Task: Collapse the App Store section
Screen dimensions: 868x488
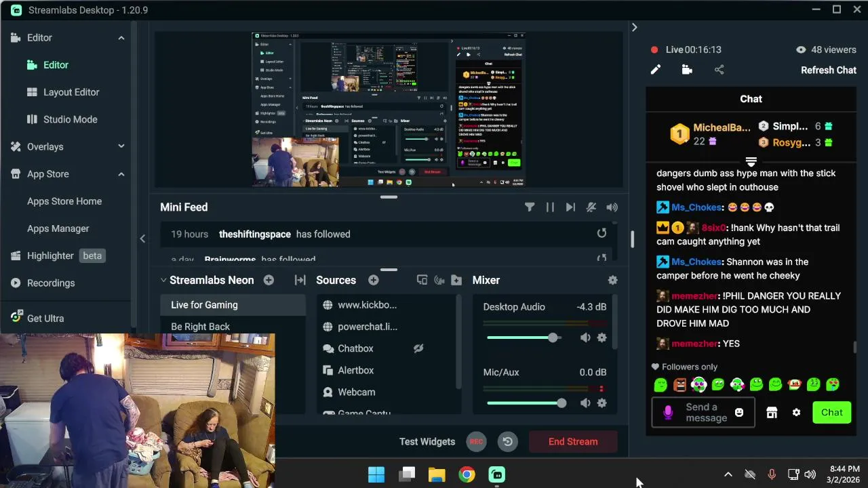Action: 121,174
